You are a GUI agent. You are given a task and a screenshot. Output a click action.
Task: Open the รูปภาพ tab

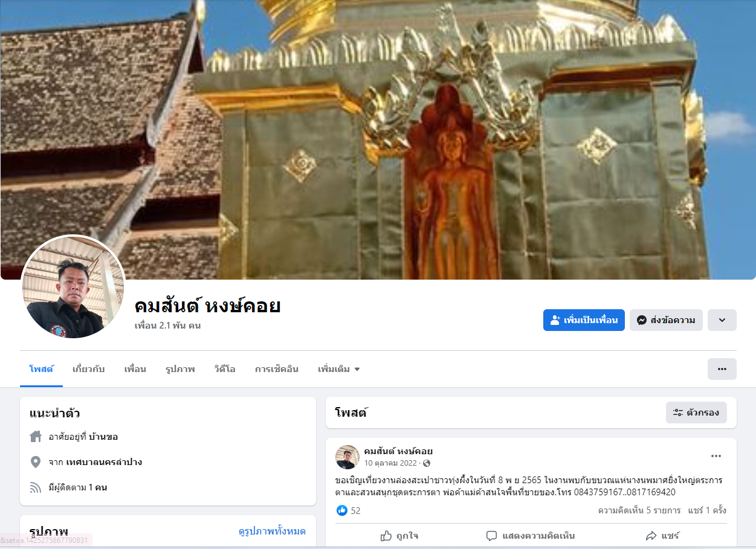(x=180, y=369)
